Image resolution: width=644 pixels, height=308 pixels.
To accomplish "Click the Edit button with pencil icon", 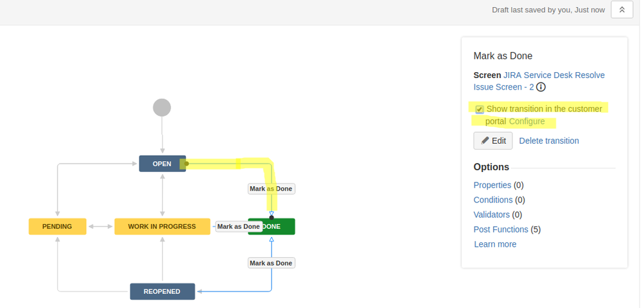I will point(493,140).
